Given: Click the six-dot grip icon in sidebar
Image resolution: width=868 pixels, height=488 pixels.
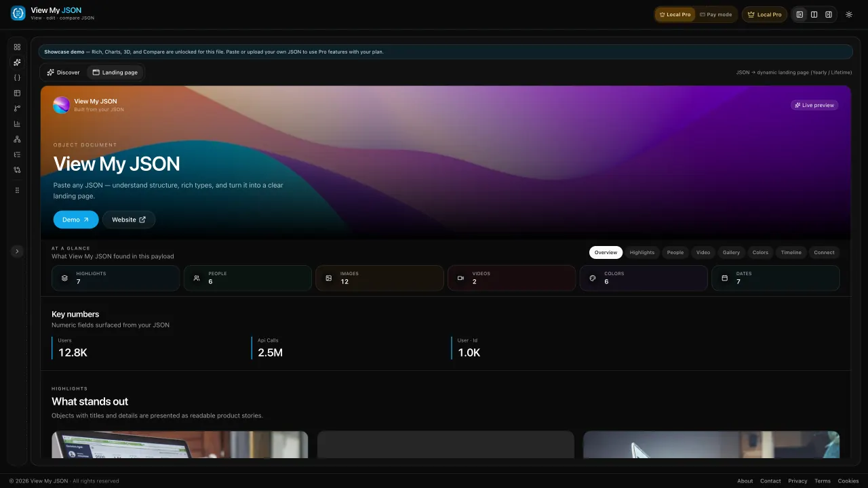Looking at the screenshot, I should 17,190.
